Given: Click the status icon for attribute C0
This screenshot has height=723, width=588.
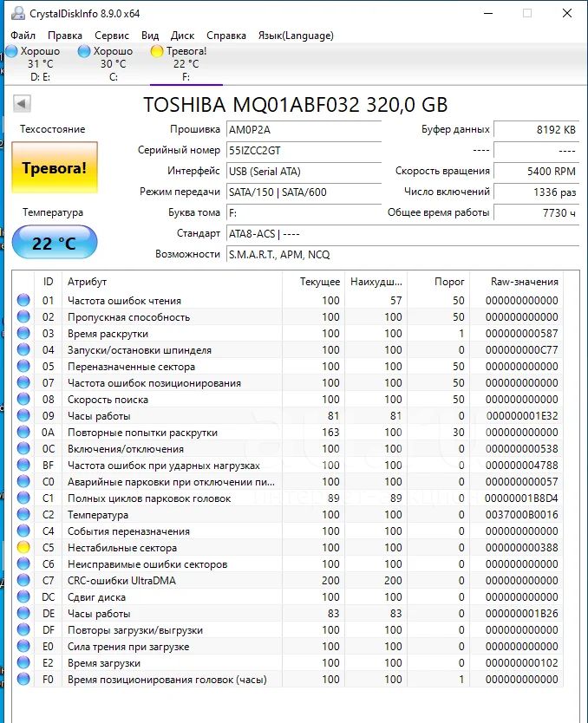Looking at the screenshot, I should [x=23, y=481].
